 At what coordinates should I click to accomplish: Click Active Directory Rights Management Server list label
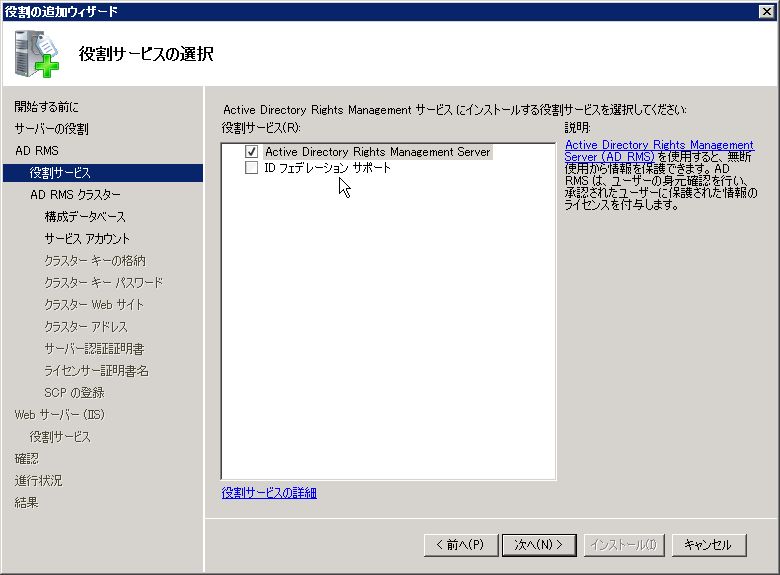point(378,151)
